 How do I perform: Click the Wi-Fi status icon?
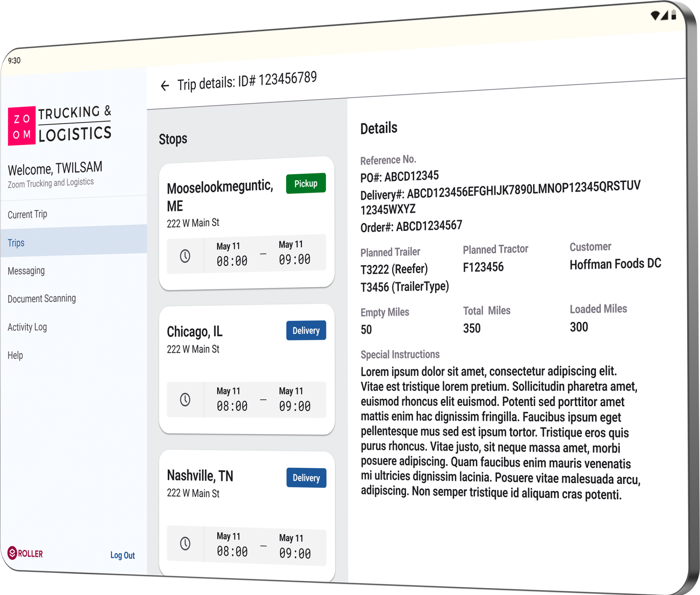coord(655,16)
